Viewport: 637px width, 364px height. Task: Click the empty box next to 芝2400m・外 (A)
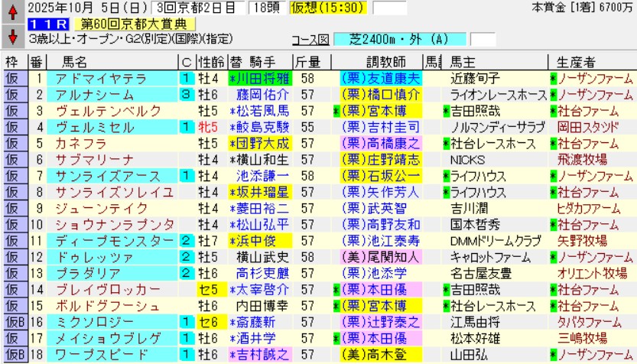(483, 39)
